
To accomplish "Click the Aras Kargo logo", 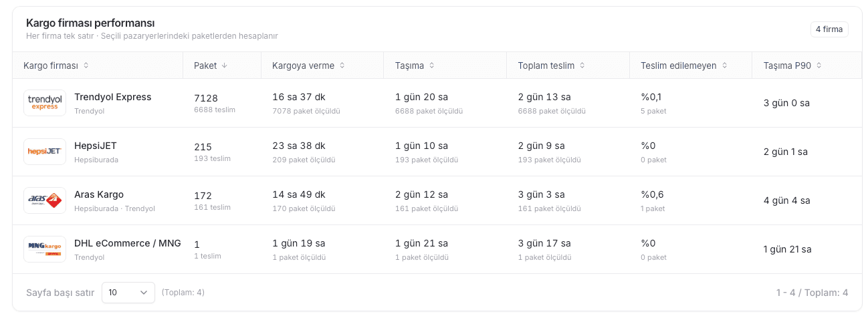I will pos(45,200).
